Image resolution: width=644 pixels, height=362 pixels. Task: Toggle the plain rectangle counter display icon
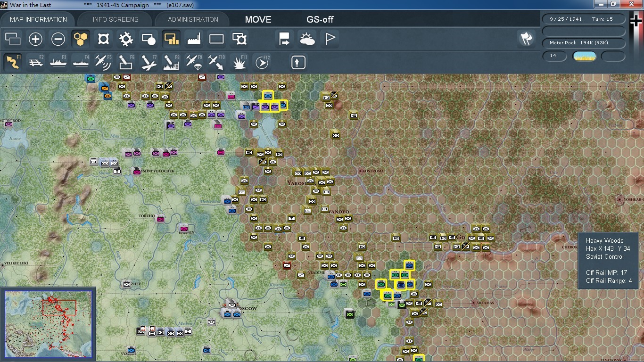click(216, 39)
